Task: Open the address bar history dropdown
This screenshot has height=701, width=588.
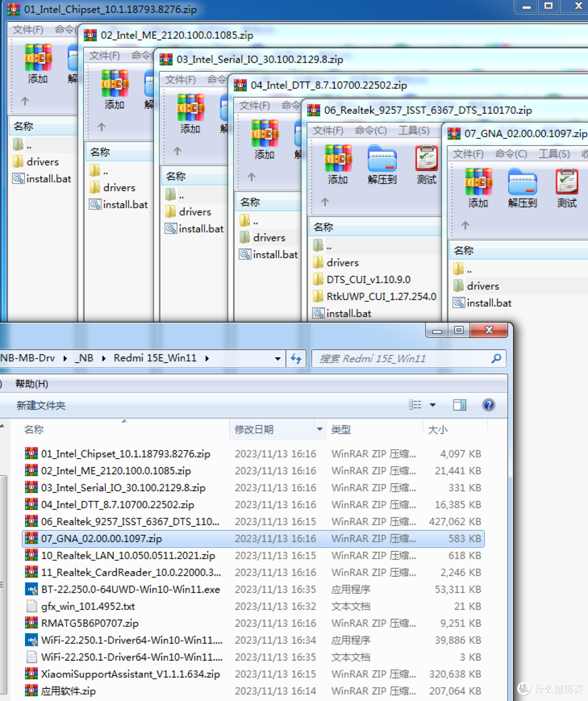Action: pyautogui.click(x=278, y=358)
